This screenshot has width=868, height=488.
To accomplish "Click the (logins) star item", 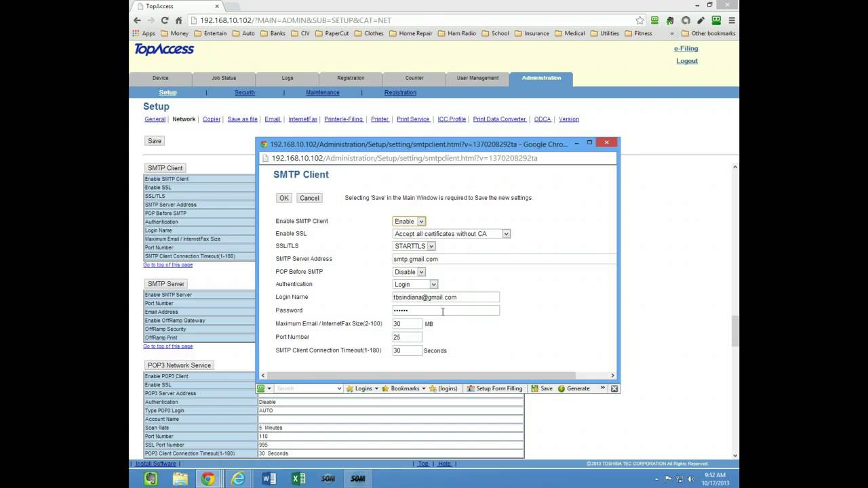I will [x=443, y=388].
